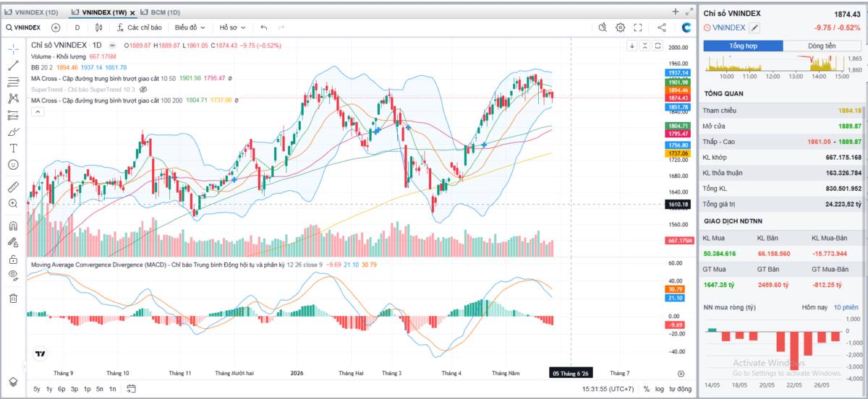Viewport: 868px width, 399px height.
Task: Select the Dòng tiền tab
Action: coord(822,46)
